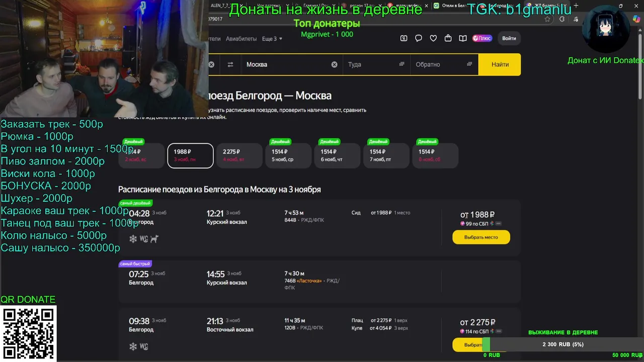This screenshot has width=644, height=362.
Task: Open the discounts percent icon
Action: (x=404, y=38)
